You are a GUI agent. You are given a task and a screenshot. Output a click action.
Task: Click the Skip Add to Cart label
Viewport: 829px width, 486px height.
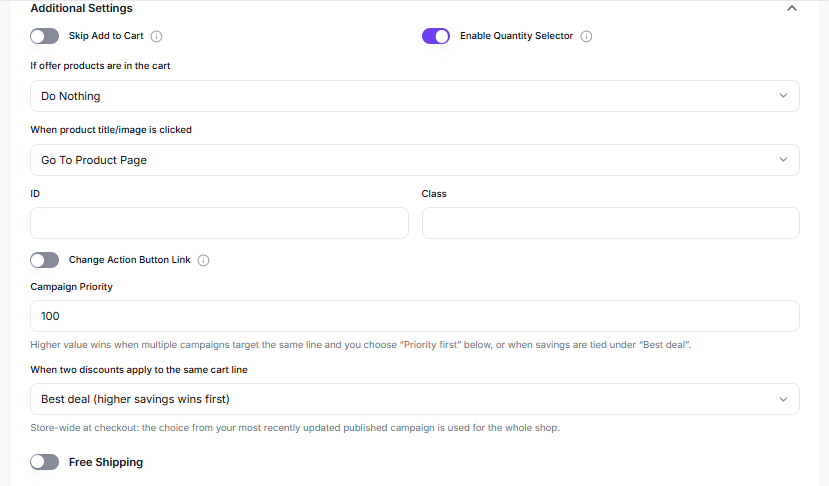pos(106,35)
